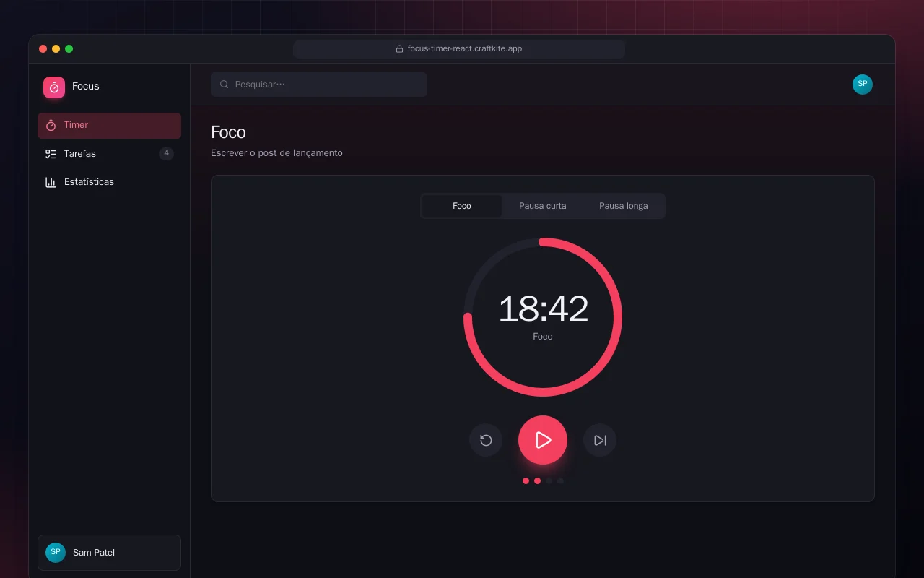Select the Foco mode tab

[462, 206]
